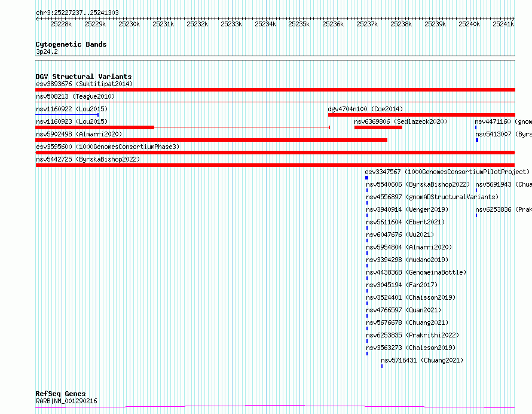Select nsv5611604 (Ebert2021) label
This screenshot has width=532, height=414.
pos(405,222)
